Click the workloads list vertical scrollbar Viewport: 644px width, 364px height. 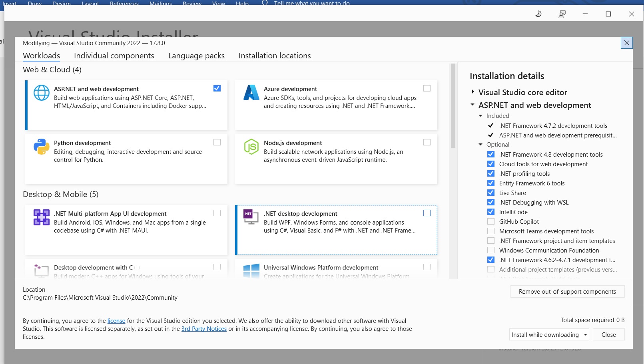[x=453, y=106]
